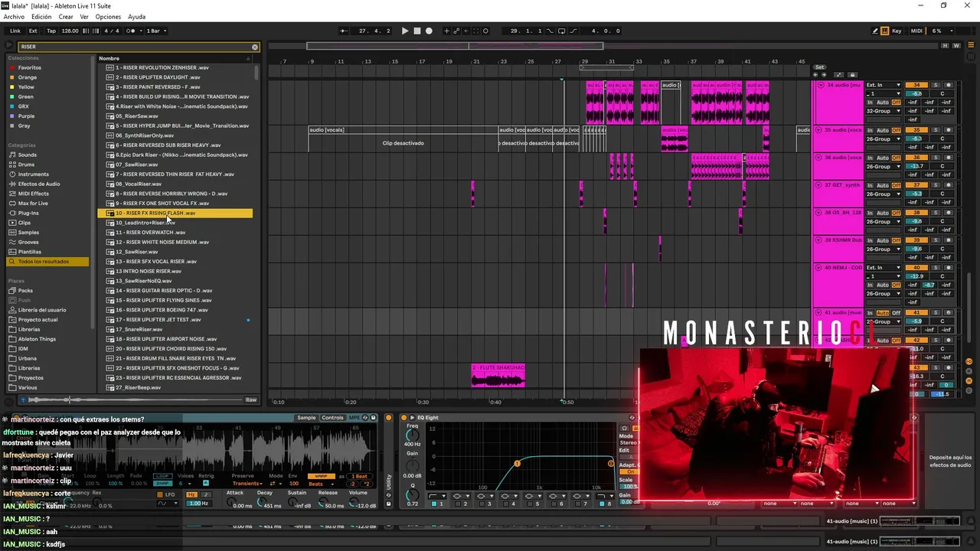Toggle the Link button

coord(15,31)
